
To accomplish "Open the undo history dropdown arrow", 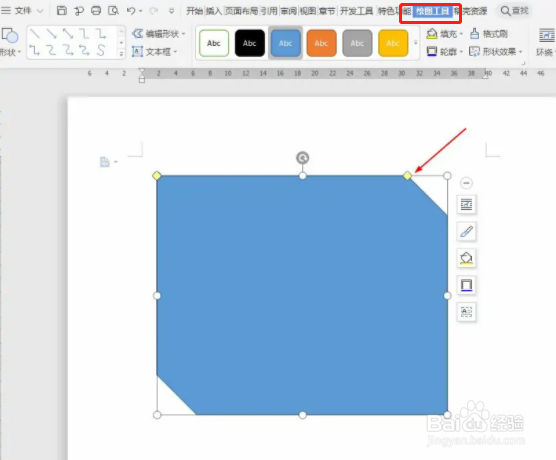I will pos(141,11).
